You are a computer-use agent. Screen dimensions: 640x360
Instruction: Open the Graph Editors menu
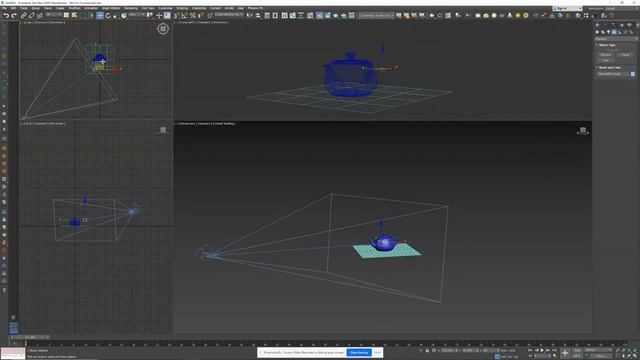coord(111,8)
